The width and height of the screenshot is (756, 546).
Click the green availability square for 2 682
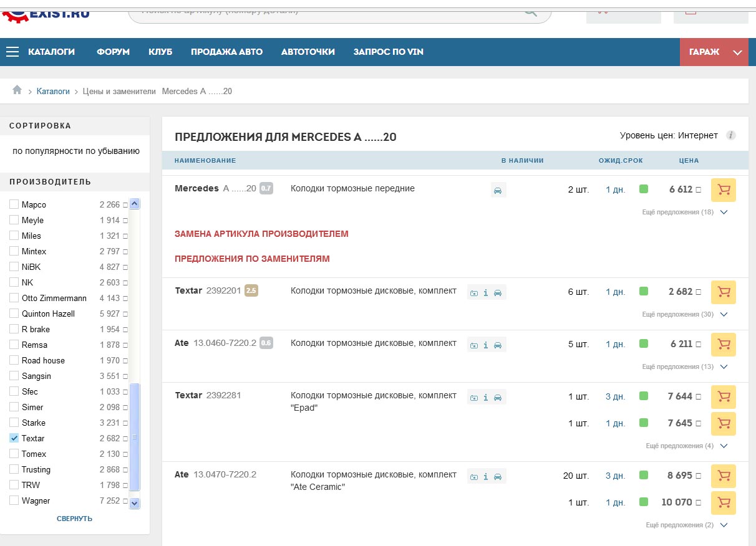pos(644,291)
